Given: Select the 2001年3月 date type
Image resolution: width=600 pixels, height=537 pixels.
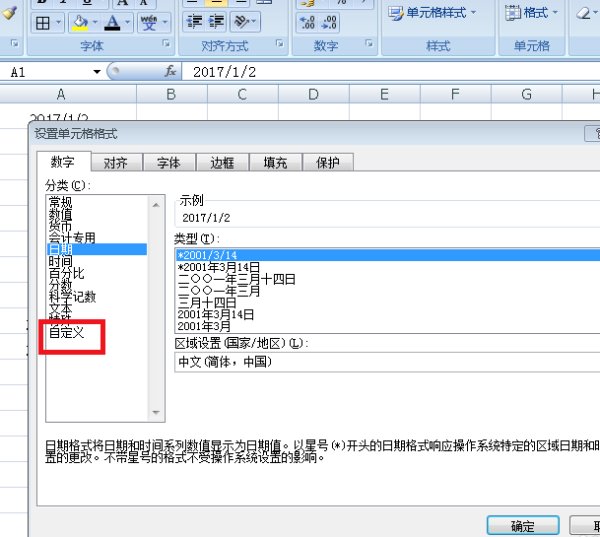Looking at the screenshot, I should click(388, 326).
